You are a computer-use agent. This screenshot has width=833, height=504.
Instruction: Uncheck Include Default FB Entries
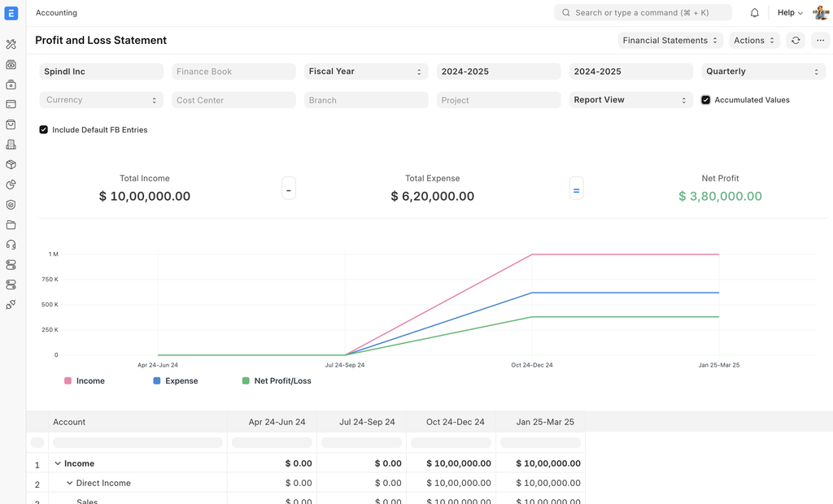[x=43, y=129]
